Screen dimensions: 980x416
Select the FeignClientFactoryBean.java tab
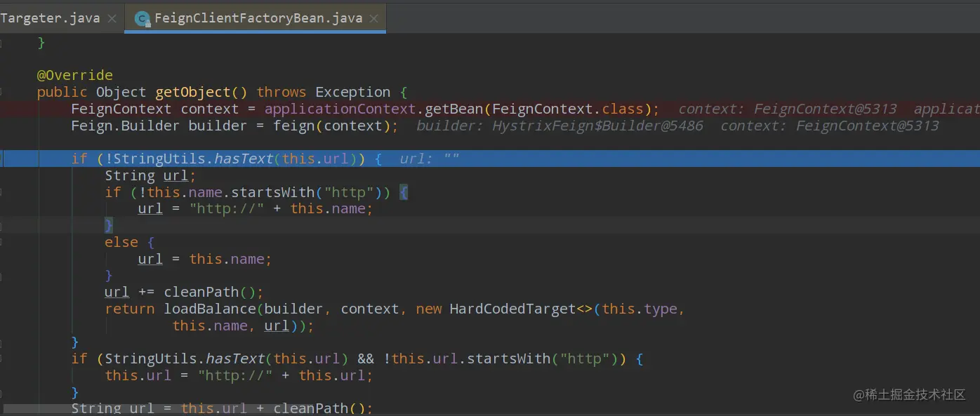click(x=257, y=18)
